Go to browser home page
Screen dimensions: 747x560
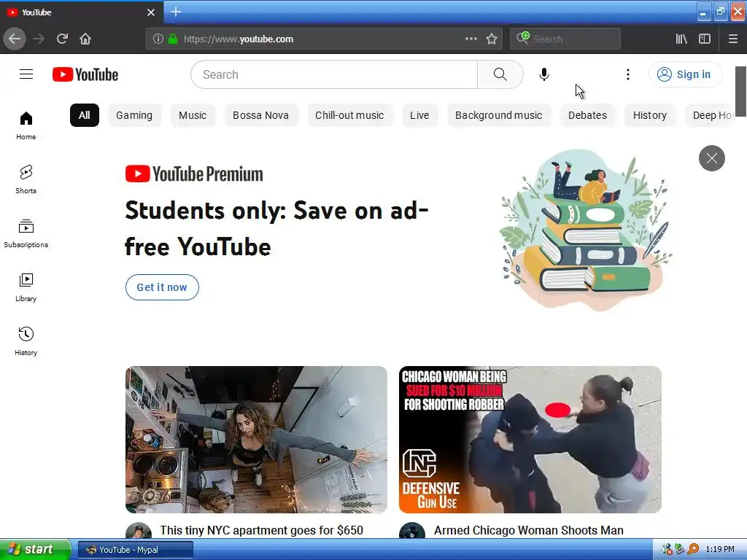[85, 39]
